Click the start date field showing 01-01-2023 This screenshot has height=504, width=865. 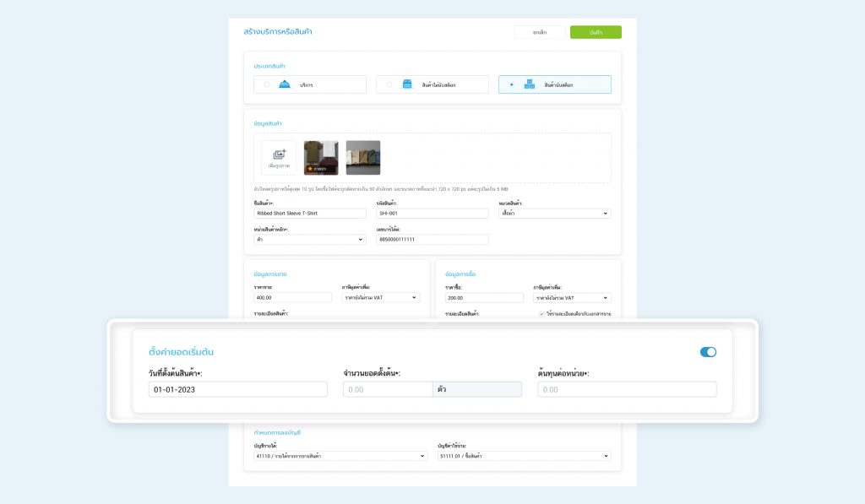[x=237, y=389]
